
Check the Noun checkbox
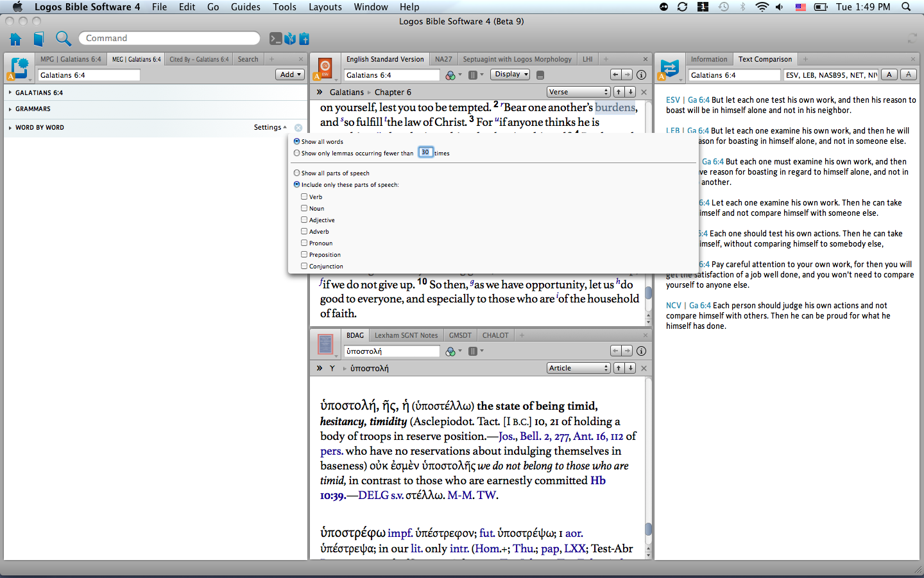[304, 208]
